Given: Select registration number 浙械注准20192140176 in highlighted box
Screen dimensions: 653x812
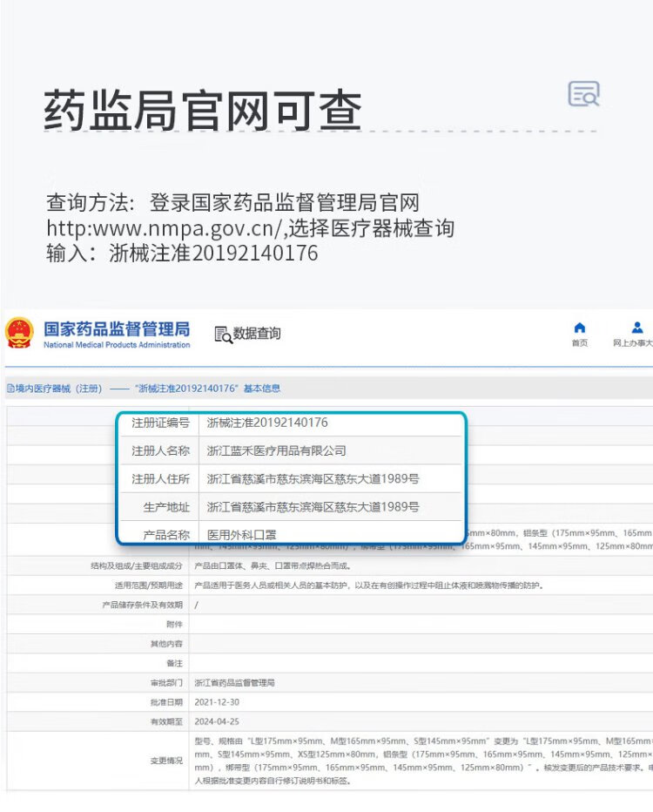Looking at the screenshot, I should pos(267,423).
